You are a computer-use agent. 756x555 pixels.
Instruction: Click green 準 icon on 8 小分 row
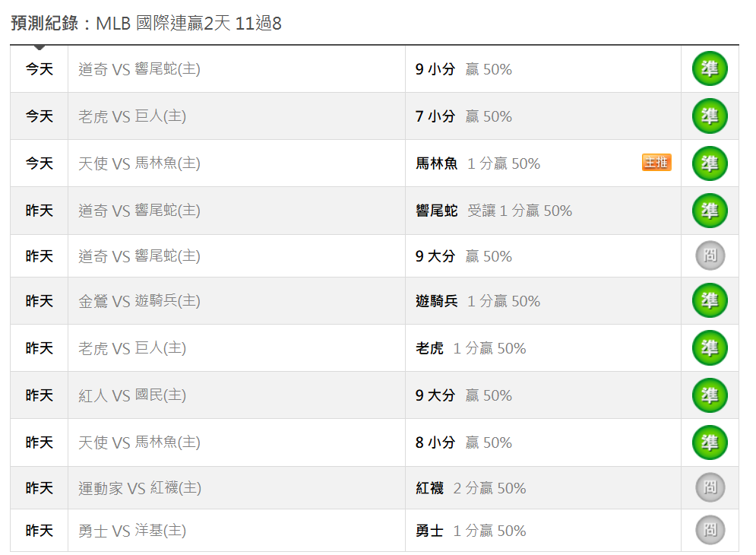pyautogui.click(x=709, y=442)
